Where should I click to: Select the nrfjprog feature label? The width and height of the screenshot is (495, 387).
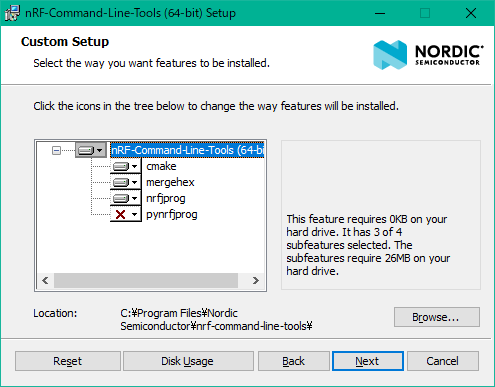click(x=166, y=198)
